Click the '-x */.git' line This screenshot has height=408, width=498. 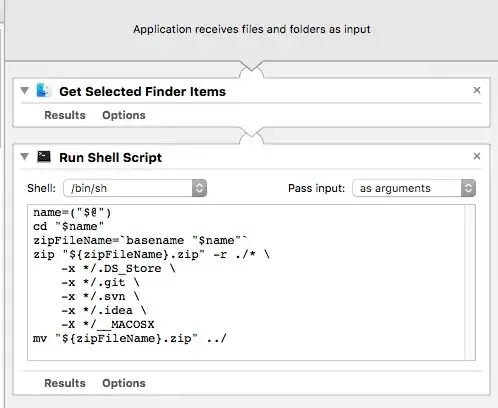click(x=100, y=282)
